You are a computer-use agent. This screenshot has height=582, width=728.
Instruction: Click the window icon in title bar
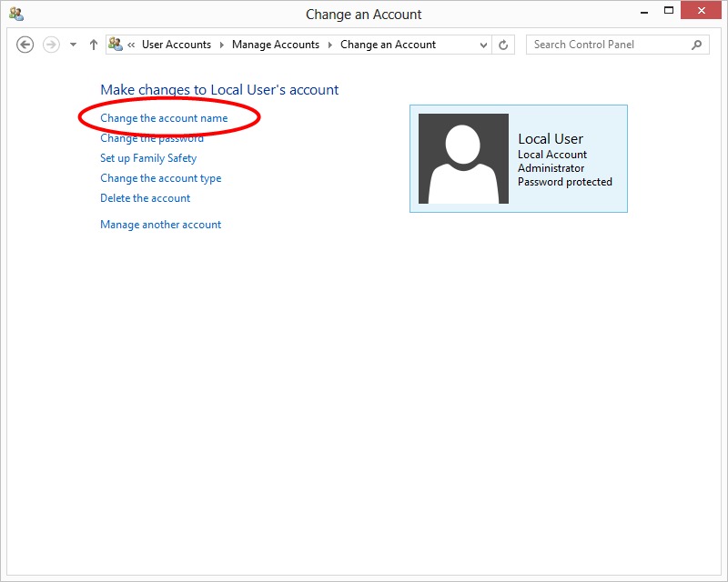16,14
